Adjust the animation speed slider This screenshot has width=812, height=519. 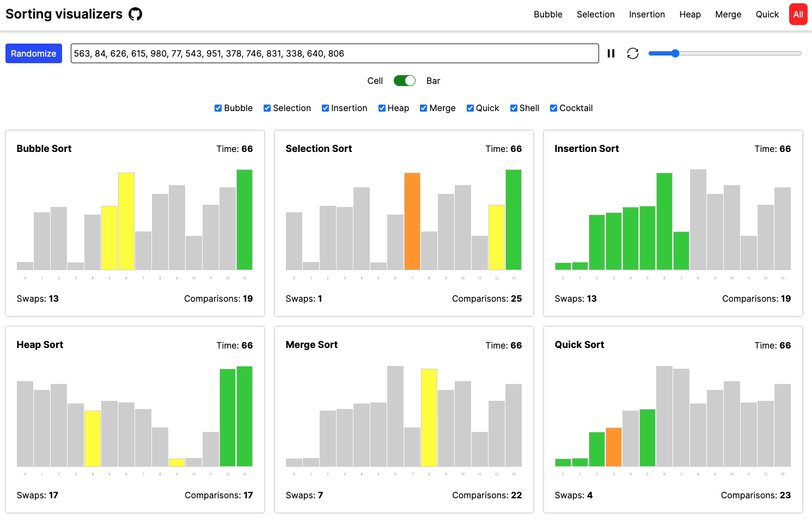click(x=725, y=53)
